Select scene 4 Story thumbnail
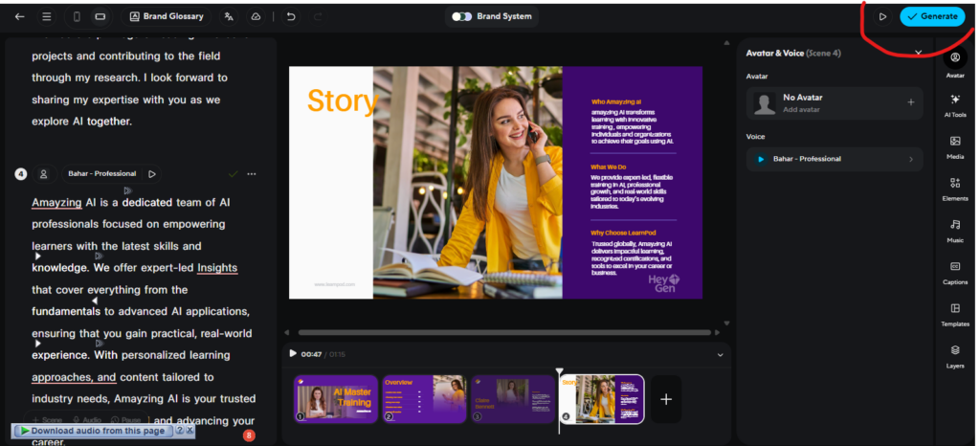This screenshot has width=980, height=446. pyautogui.click(x=603, y=400)
